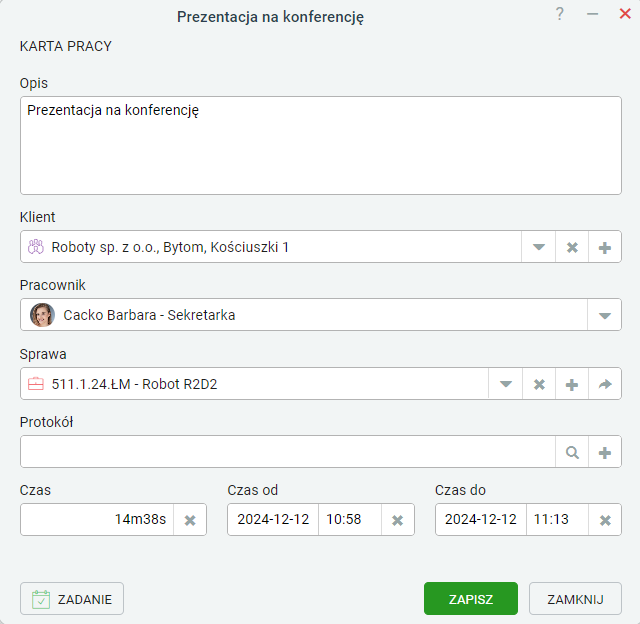Add a new client with the plus icon
Screen dimensions: 640x624
pyautogui.click(x=605, y=247)
